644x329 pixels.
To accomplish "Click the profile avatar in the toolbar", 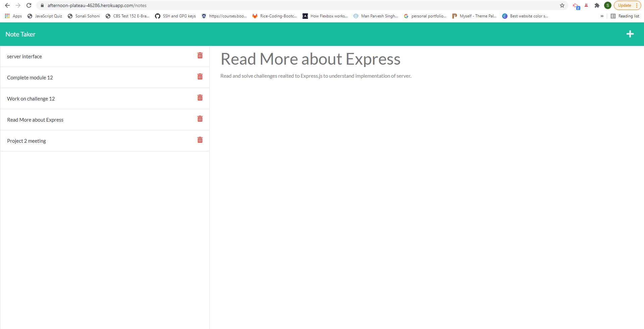I will click(x=608, y=5).
